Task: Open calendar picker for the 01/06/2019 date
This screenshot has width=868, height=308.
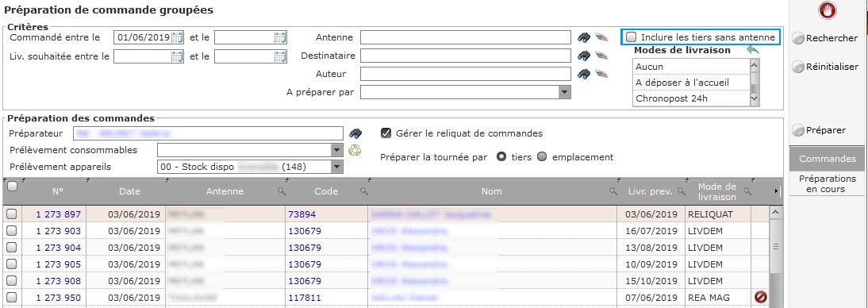Action: tap(177, 37)
